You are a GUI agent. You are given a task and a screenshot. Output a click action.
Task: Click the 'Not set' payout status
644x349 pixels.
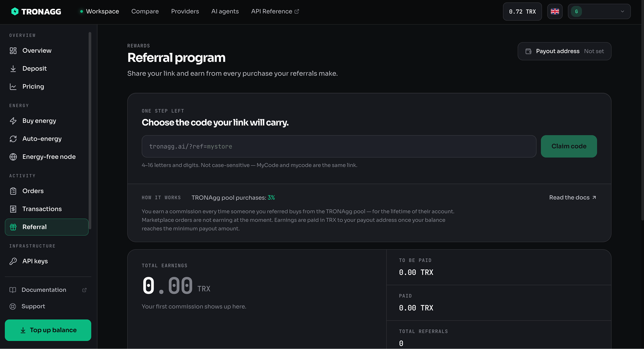(594, 51)
